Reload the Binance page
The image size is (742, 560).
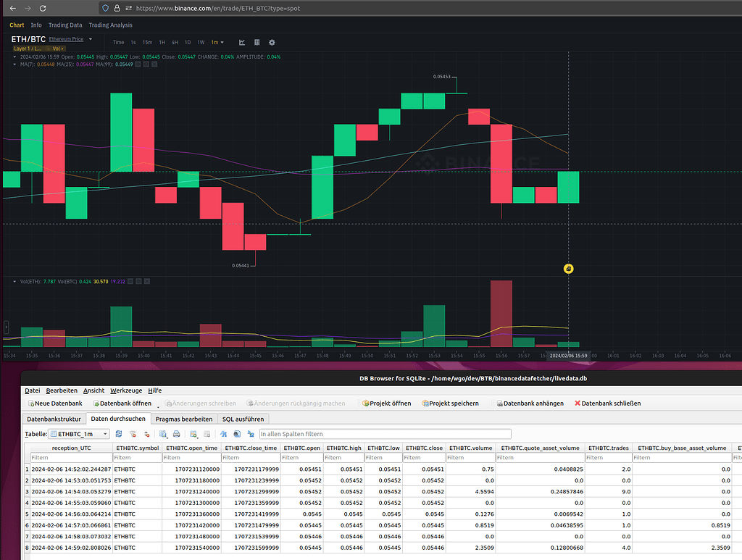[x=43, y=8]
